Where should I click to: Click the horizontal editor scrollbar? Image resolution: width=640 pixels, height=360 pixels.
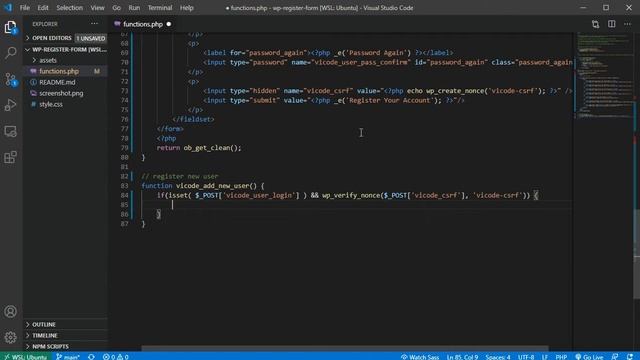pyautogui.click(x=344, y=349)
